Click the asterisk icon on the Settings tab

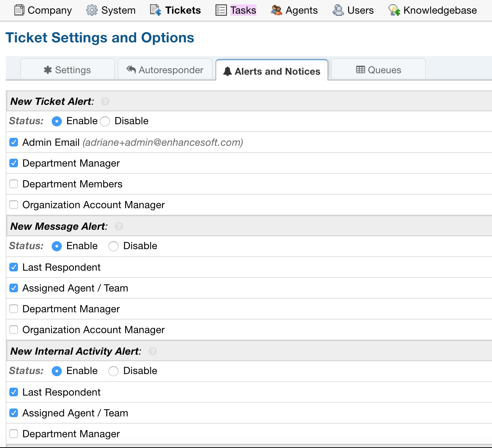point(47,70)
